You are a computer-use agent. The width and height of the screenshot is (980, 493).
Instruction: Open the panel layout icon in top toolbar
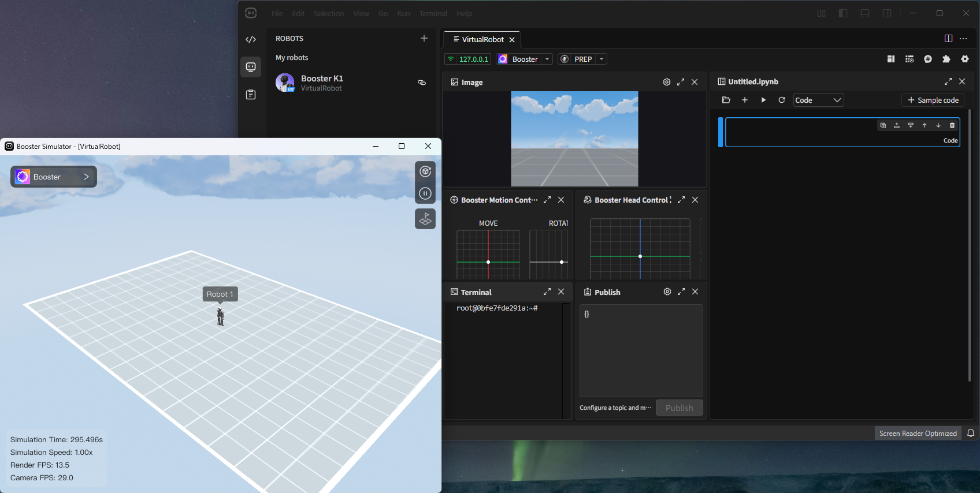pyautogui.click(x=891, y=59)
